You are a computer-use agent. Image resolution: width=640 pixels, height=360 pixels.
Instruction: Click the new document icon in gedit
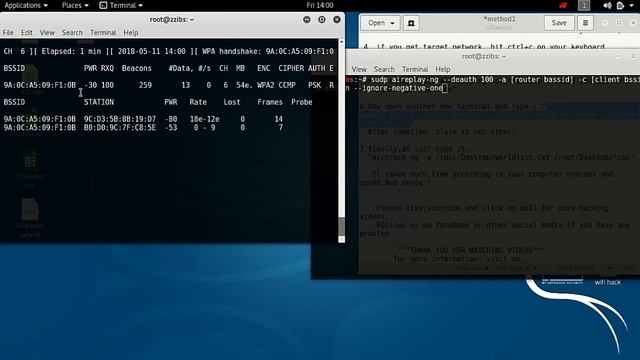click(x=411, y=23)
